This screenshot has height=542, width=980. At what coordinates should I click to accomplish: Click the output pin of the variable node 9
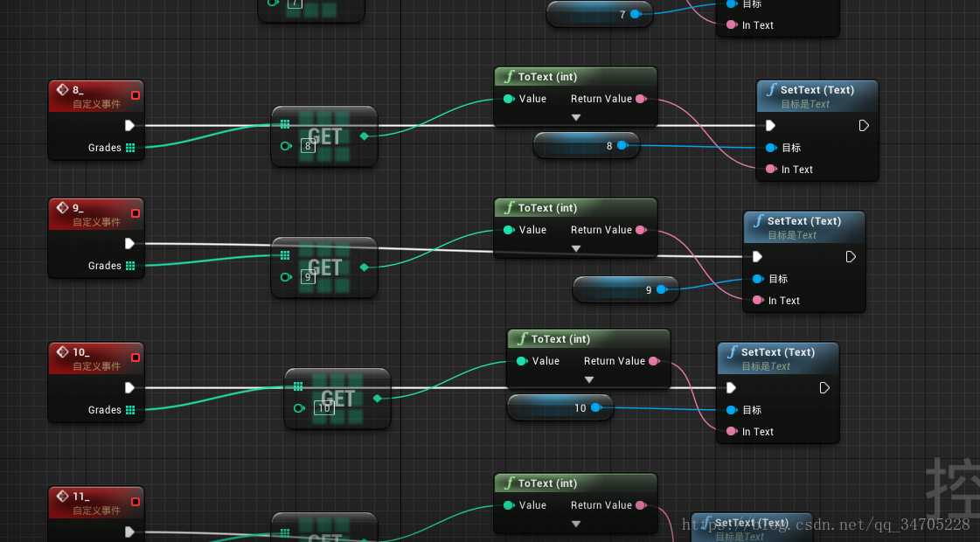click(661, 289)
